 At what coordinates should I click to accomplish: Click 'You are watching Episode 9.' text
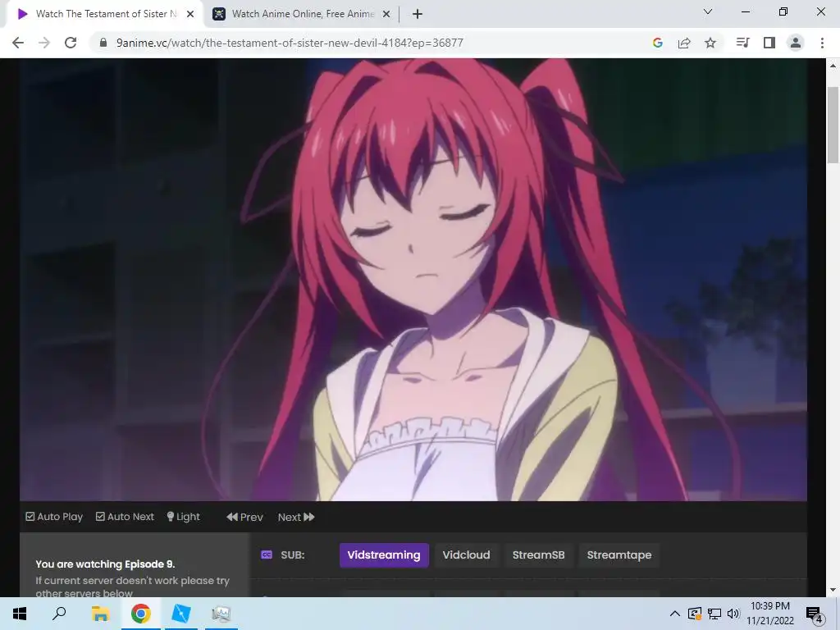point(105,564)
